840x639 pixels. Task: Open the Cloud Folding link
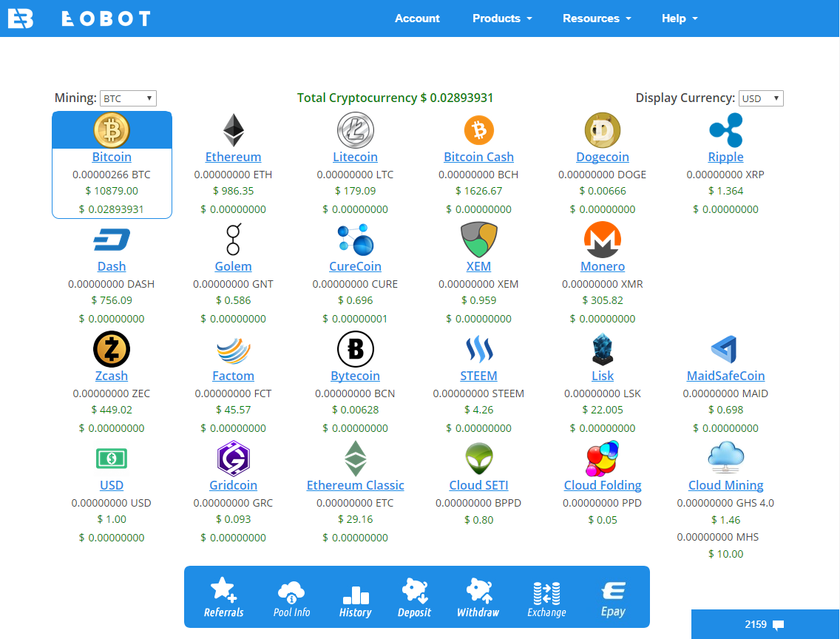[x=602, y=485]
